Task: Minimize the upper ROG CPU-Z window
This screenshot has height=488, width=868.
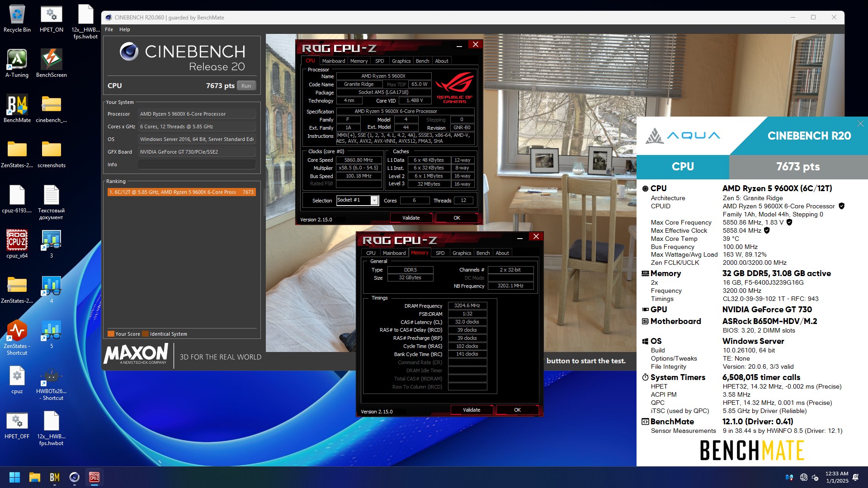Action: pos(459,45)
